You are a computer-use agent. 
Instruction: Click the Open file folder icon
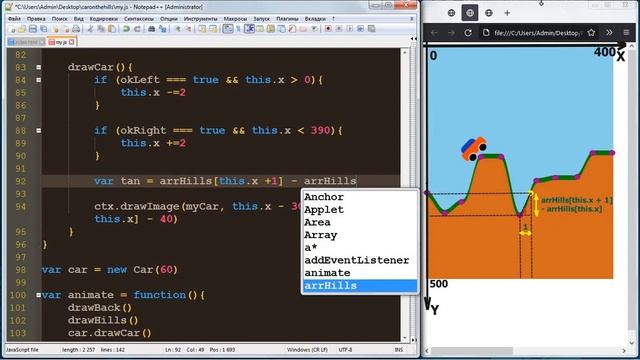point(22,29)
